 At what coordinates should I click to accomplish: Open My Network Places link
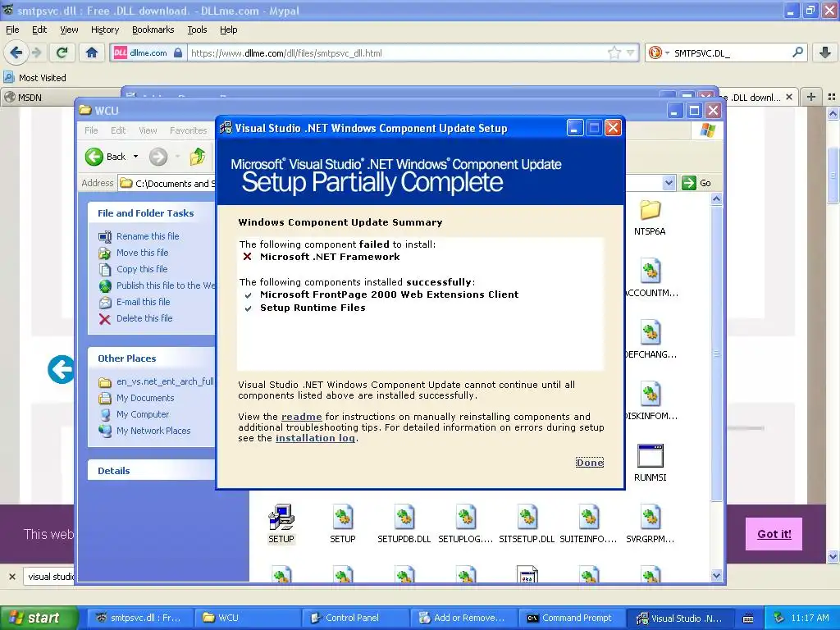[x=153, y=431]
